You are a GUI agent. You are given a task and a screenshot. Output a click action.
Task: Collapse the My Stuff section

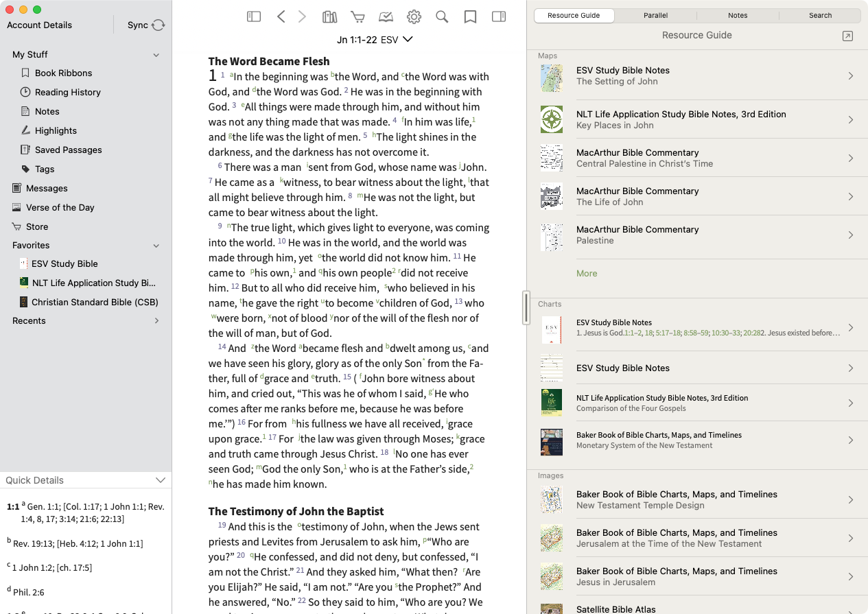point(156,55)
